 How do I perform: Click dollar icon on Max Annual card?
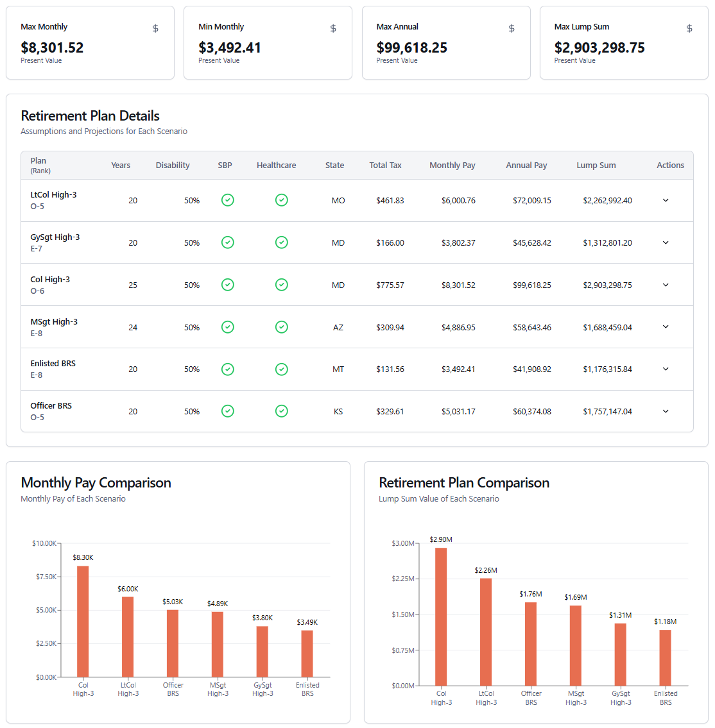click(x=512, y=28)
